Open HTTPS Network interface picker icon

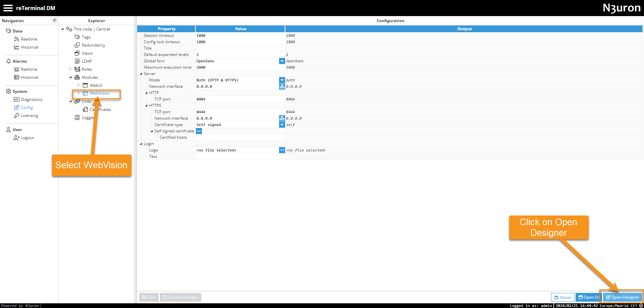tap(282, 118)
